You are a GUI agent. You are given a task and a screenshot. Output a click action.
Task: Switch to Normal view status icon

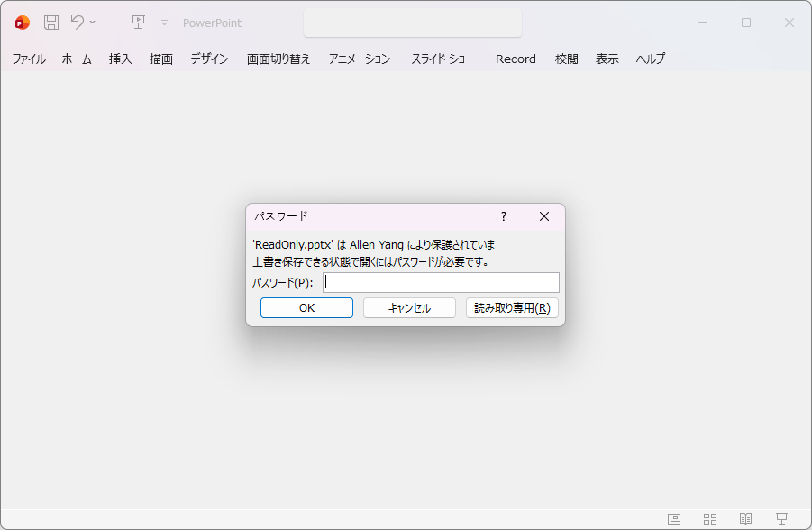674,518
